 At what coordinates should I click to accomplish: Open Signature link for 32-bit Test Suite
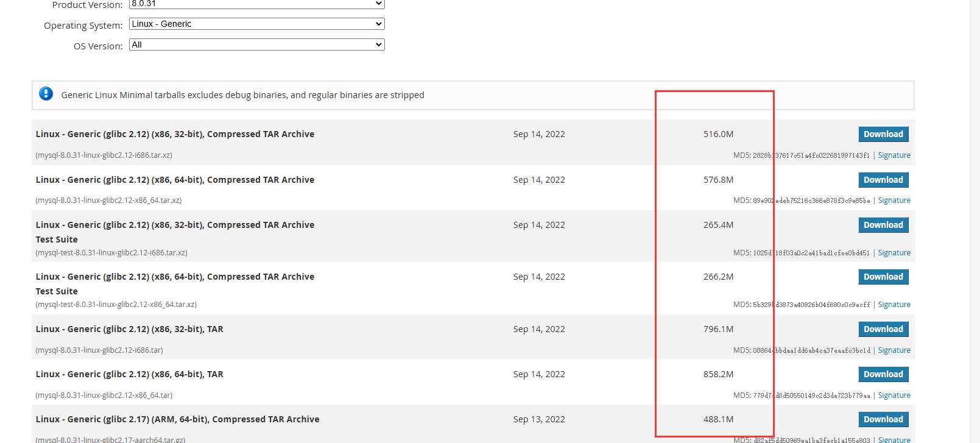pos(894,253)
